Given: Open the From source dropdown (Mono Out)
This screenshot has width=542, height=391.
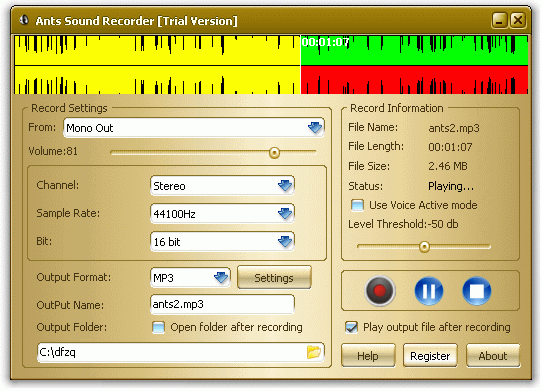Looking at the screenshot, I should [194, 128].
